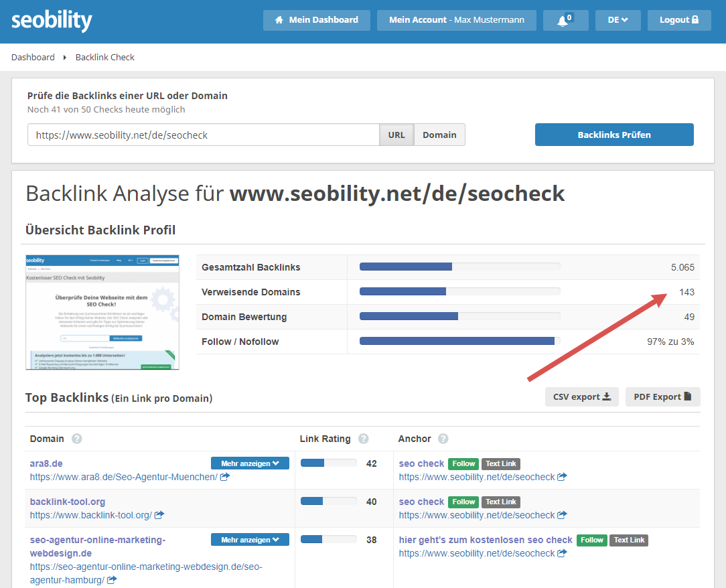The width and height of the screenshot is (726, 588).
Task: Expand the DE language dropdown
Action: click(618, 20)
